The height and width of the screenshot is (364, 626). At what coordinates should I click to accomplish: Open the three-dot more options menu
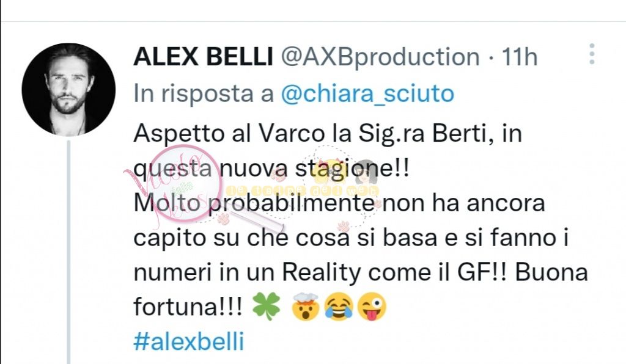coord(592,54)
